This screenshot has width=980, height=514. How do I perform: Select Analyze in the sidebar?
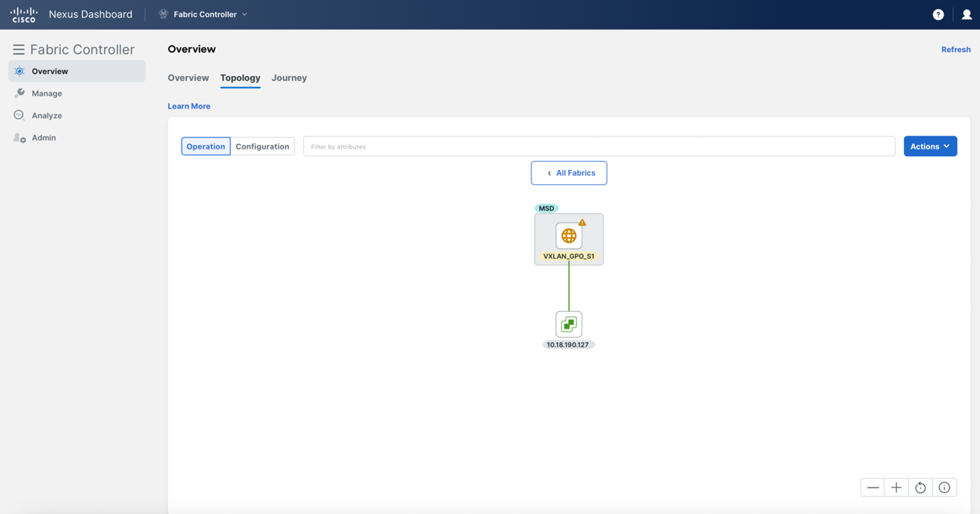(x=77, y=115)
